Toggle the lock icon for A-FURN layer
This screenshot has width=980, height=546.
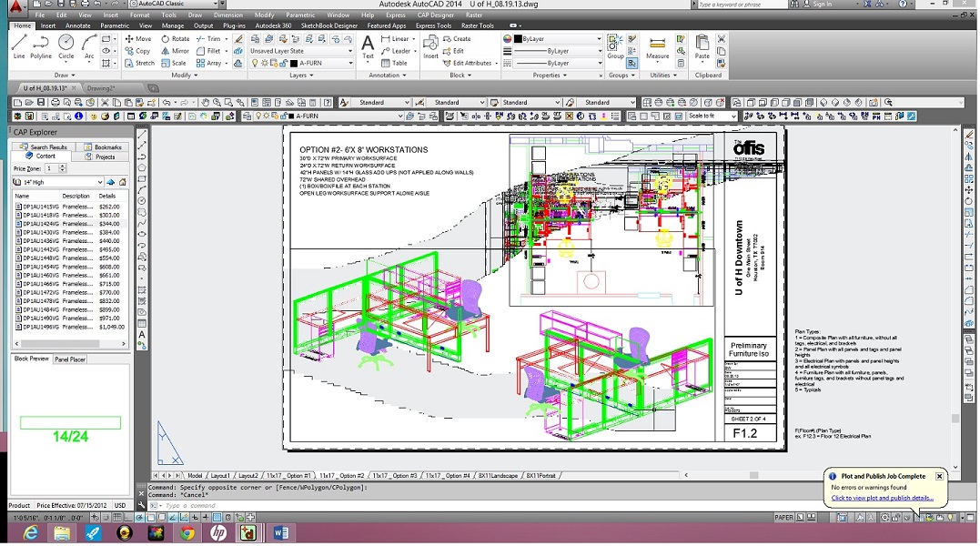pos(284,64)
